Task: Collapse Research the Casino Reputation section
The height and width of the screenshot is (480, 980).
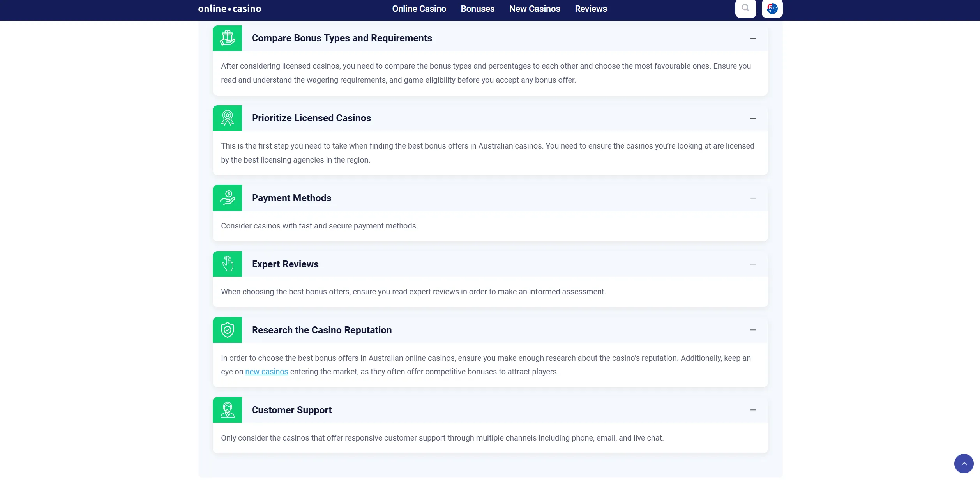Action: click(x=753, y=330)
